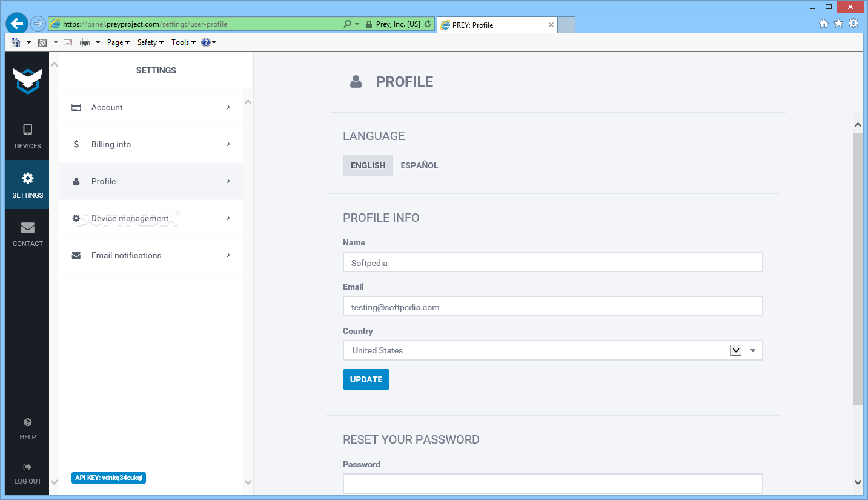
Task: Open a new browser tab
Action: [566, 25]
